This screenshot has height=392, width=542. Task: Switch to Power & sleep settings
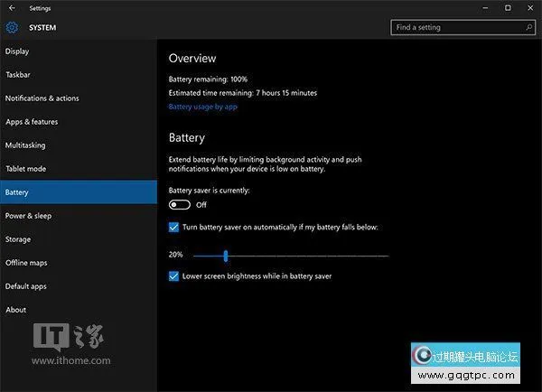point(28,216)
